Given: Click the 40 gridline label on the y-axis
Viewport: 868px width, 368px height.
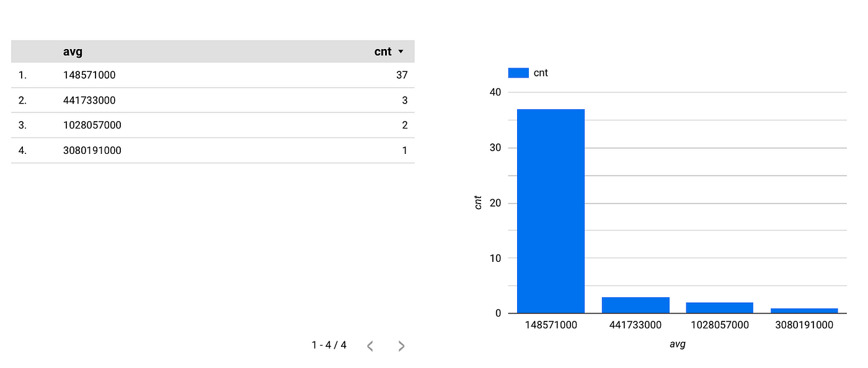Looking at the screenshot, I should pos(495,92).
